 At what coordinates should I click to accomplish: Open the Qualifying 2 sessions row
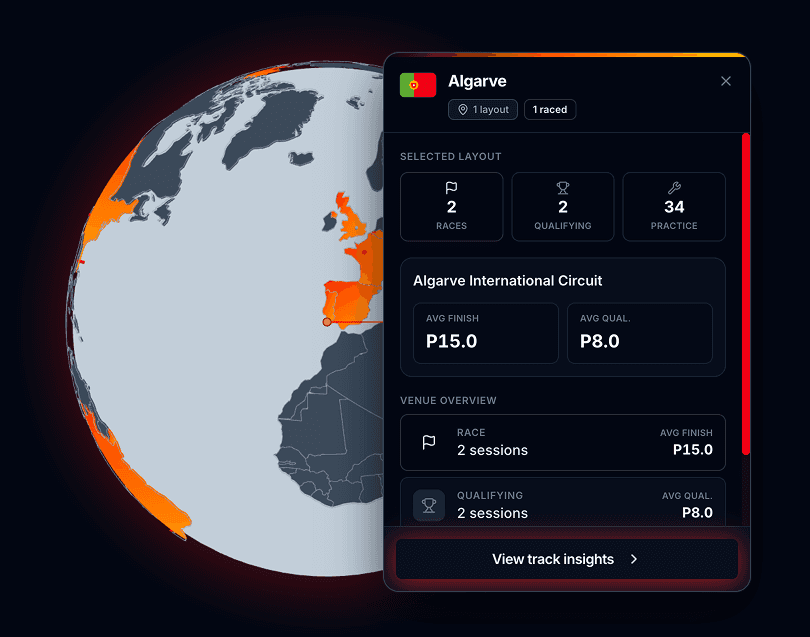tap(563, 503)
